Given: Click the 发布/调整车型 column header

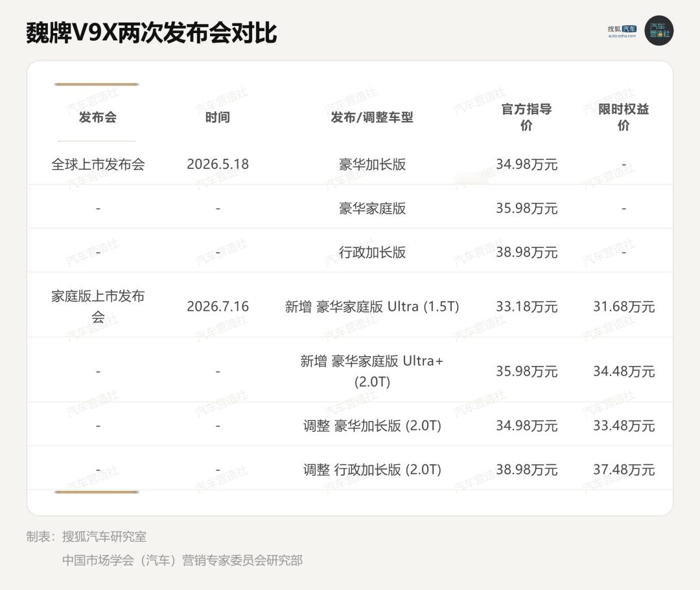Looking at the screenshot, I should click(x=372, y=117).
